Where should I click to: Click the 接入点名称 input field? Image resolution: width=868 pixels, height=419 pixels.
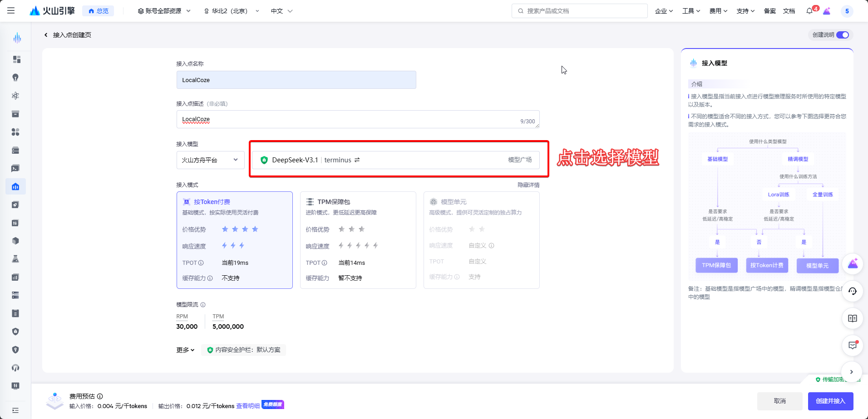pyautogui.click(x=296, y=80)
